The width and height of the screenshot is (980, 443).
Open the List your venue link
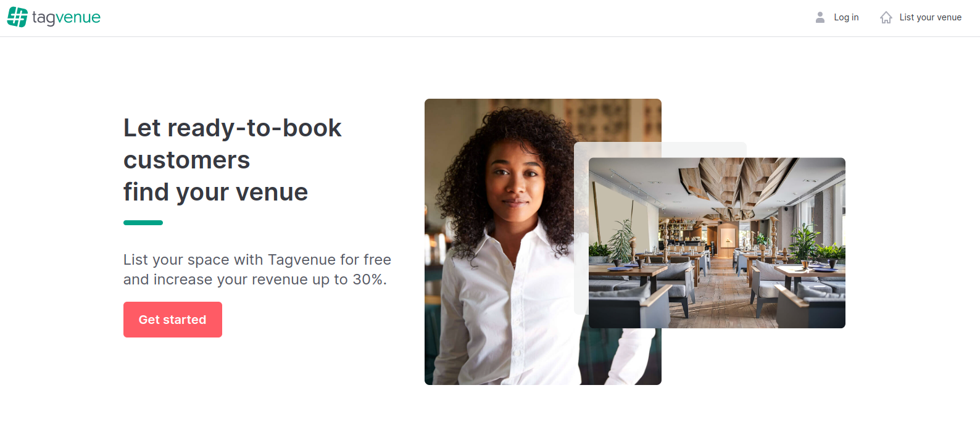coord(930,17)
